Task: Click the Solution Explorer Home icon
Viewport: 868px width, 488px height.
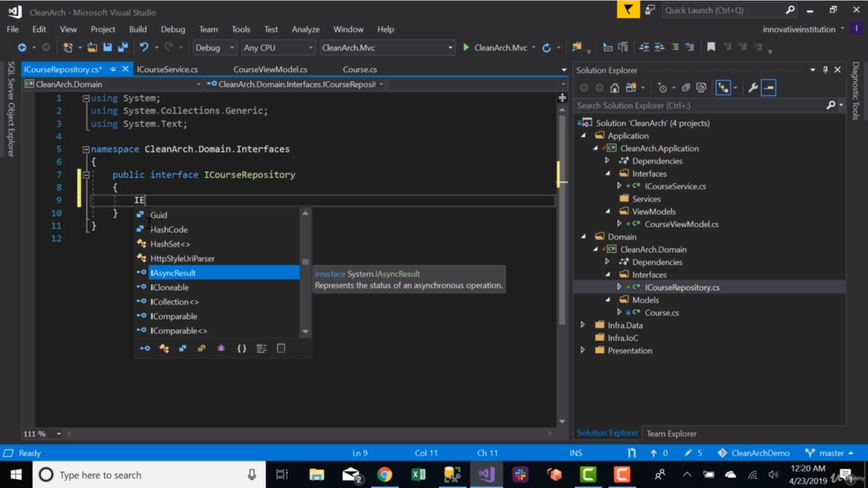Action: 614,87
